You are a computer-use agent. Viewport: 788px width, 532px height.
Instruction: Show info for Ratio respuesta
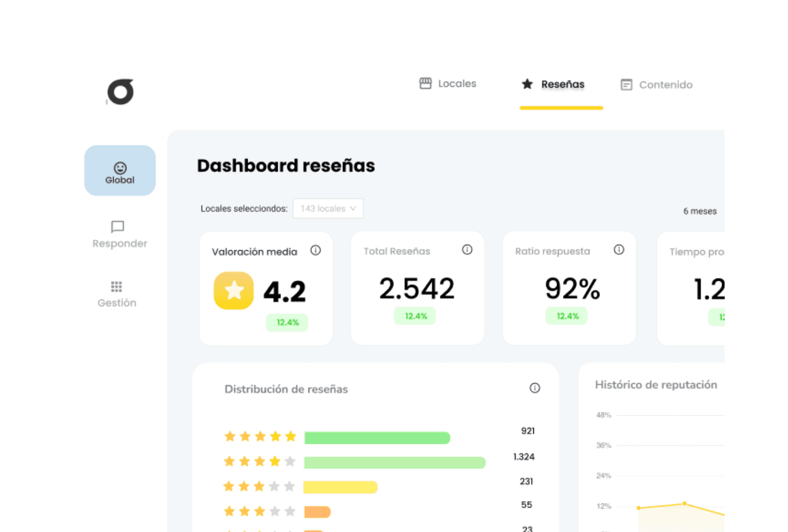619,250
